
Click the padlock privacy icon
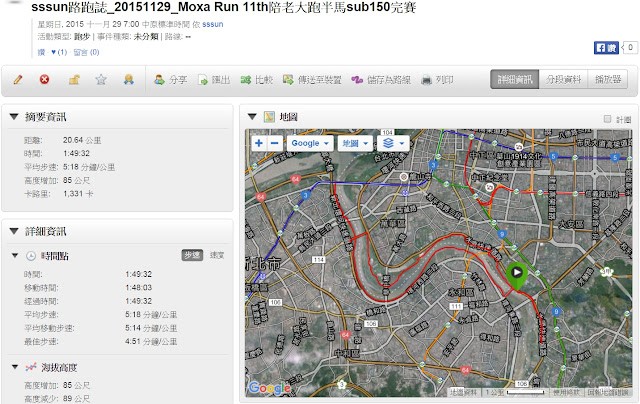(73, 80)
